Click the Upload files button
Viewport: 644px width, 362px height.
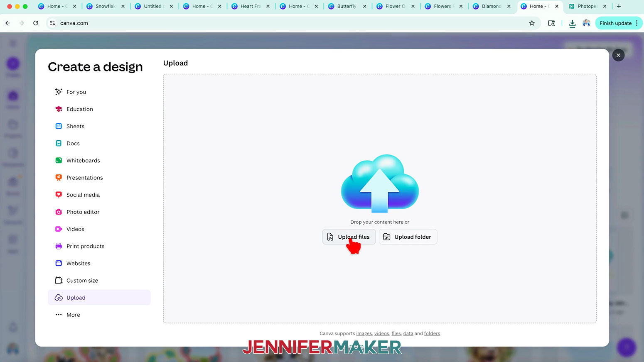[349, 237]
